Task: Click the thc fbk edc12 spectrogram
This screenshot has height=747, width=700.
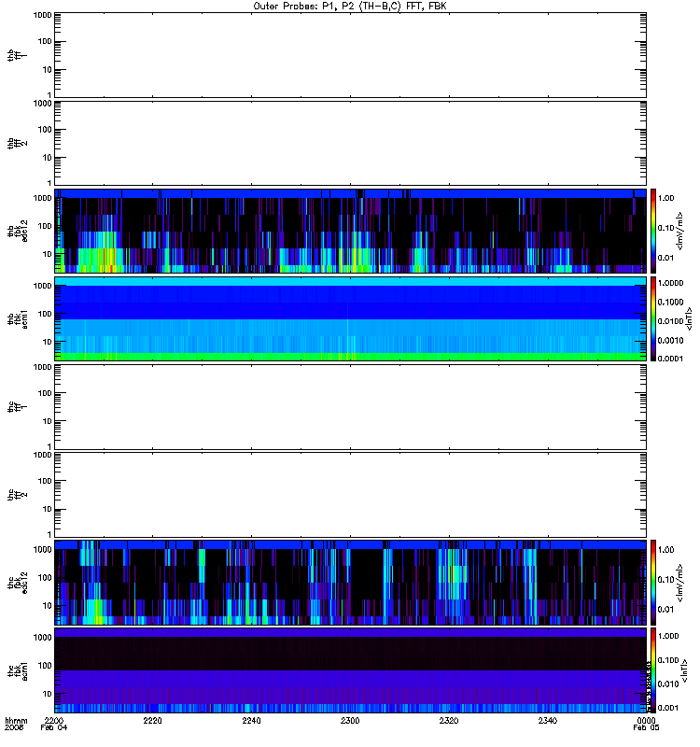Action: point(350,582)
